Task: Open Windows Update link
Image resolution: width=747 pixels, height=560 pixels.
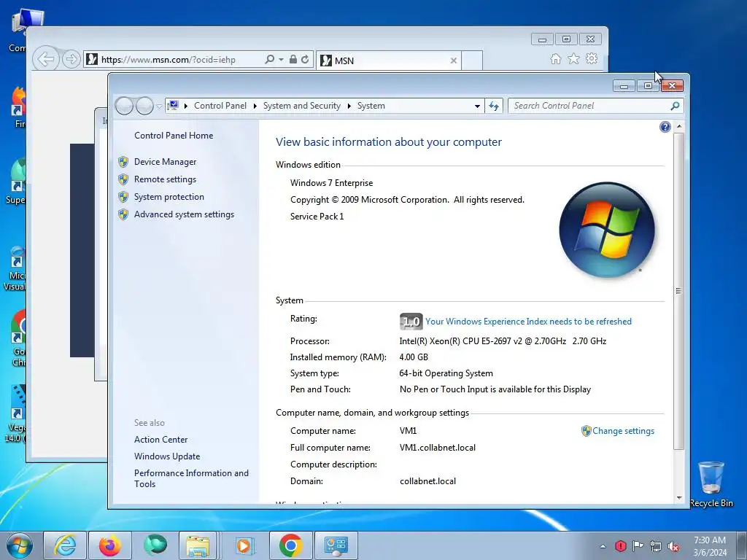Action: (x=167, y=456)
